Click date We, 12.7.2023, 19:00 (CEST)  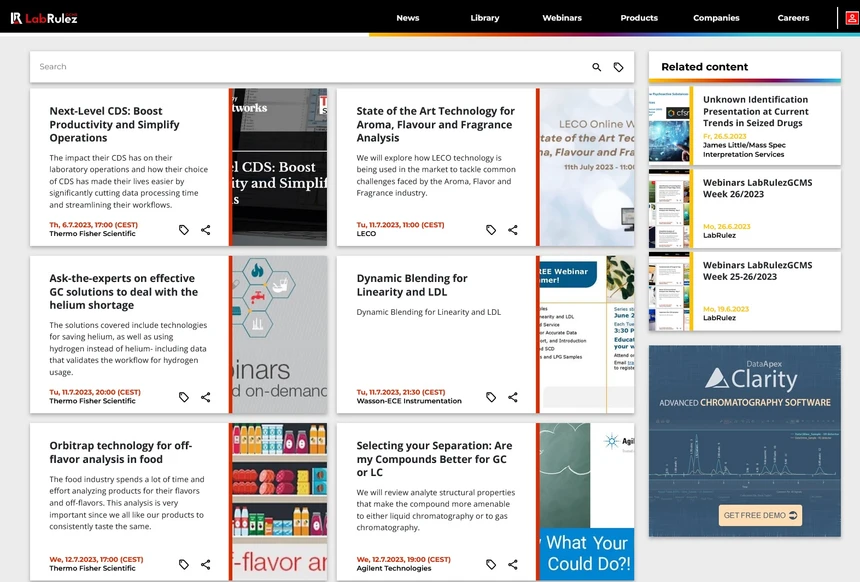(x=404, y=560)
